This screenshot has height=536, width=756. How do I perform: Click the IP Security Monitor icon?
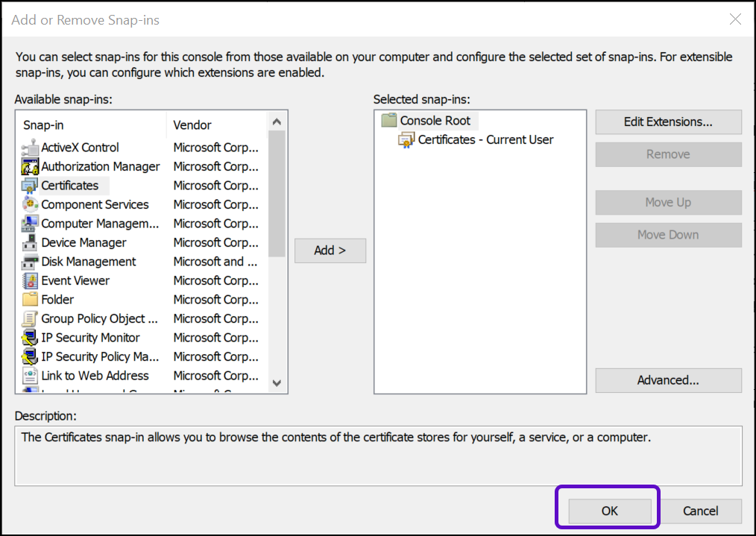[30, 338]
